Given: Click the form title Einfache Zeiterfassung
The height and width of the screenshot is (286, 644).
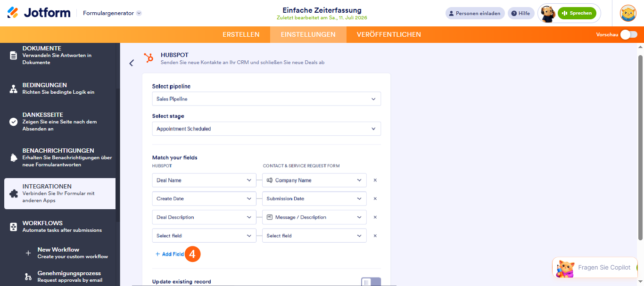Looking at the screenshot, I should 322,10.
